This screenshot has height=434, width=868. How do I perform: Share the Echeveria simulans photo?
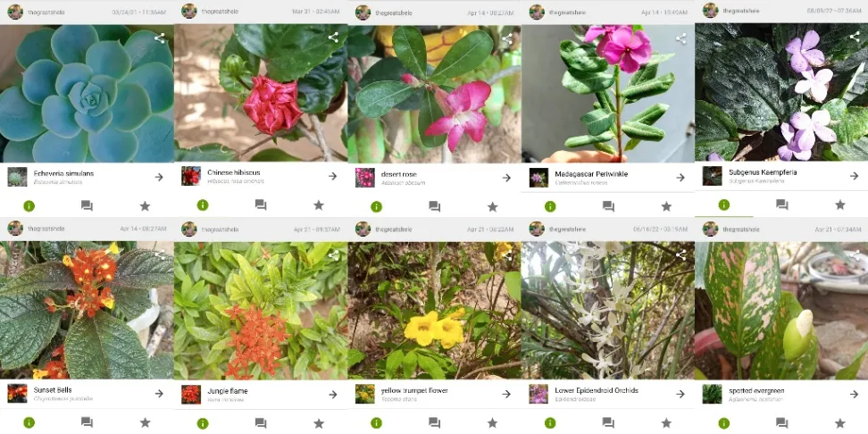point(160,38)
